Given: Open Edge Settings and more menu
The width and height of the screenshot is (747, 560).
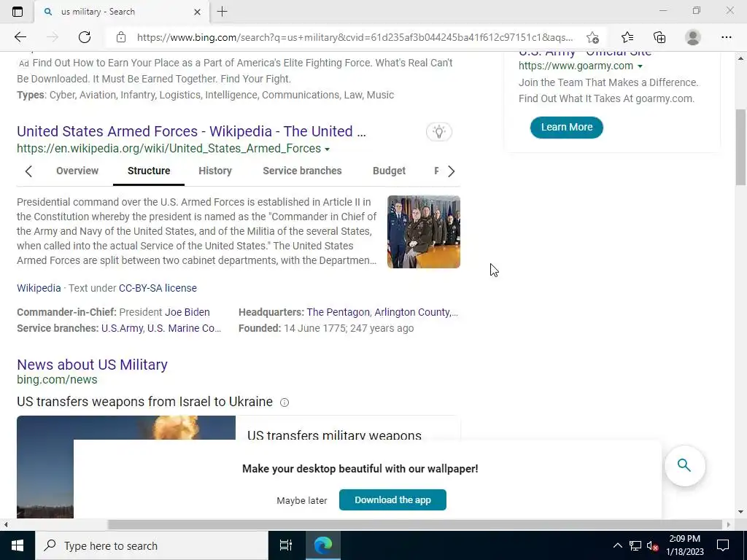Looking at the screenshot, I should pyautogui.click(x=726, y=37).
